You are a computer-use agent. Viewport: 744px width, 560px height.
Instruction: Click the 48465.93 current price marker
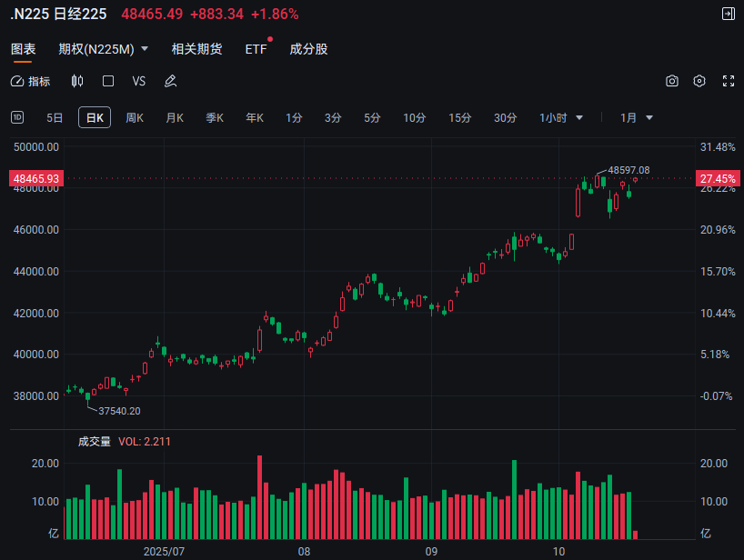coord(35,179)
